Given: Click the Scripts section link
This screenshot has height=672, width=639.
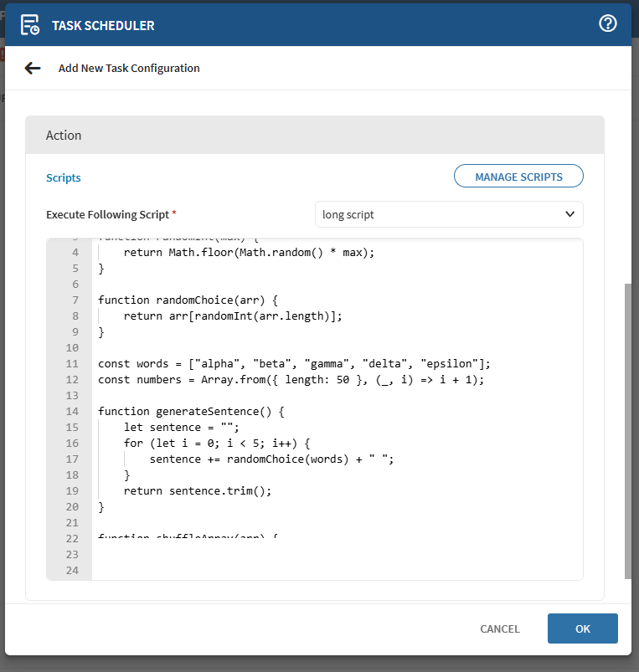Looking at the screenshot, I should coord(64,177).
